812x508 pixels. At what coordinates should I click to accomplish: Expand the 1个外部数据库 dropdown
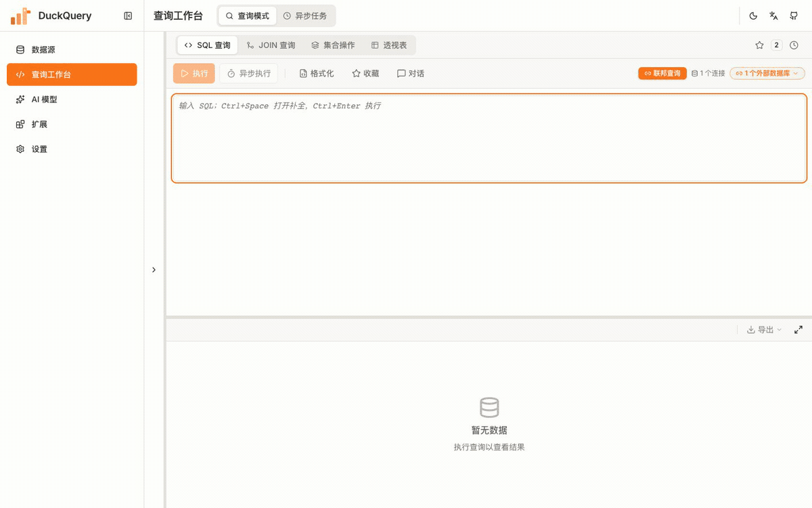(x=767, y=73)
